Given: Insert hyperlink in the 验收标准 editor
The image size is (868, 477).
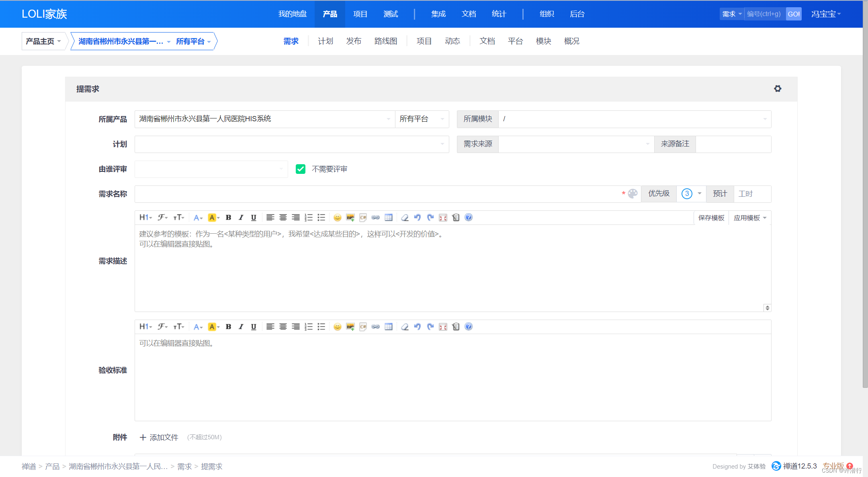Looking at the screenshot, I should click(376, 326).
